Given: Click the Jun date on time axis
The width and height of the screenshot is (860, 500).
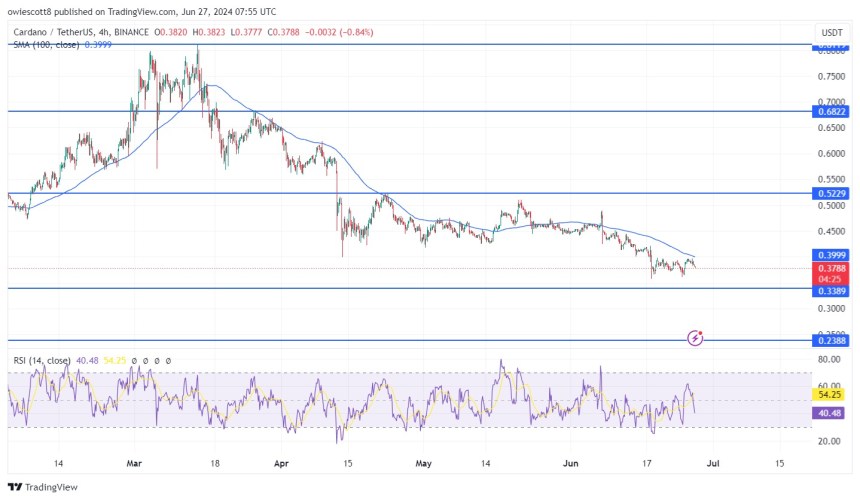Looking at the screenshot, I should 571,463.
